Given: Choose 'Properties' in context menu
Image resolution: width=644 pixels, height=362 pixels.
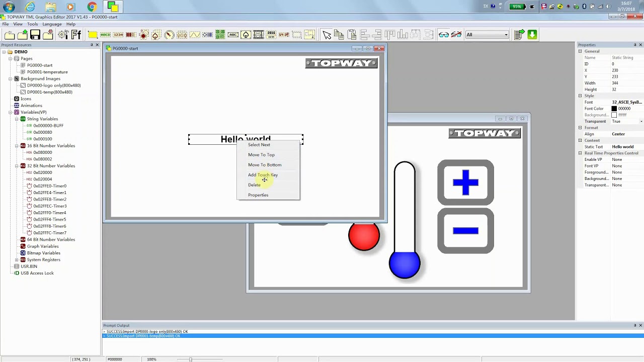Looking at the screenshot, I should click(x=258, y=195).
